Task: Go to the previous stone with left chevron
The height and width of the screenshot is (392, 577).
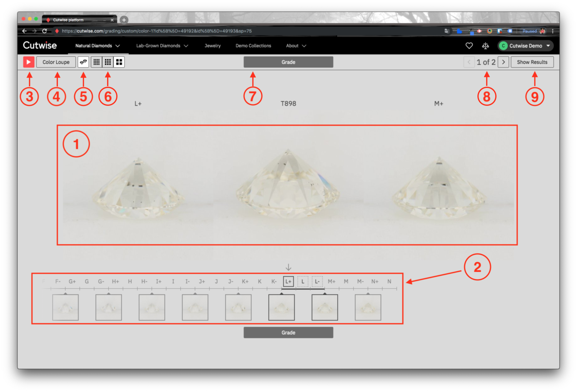Action: point(469,62)
